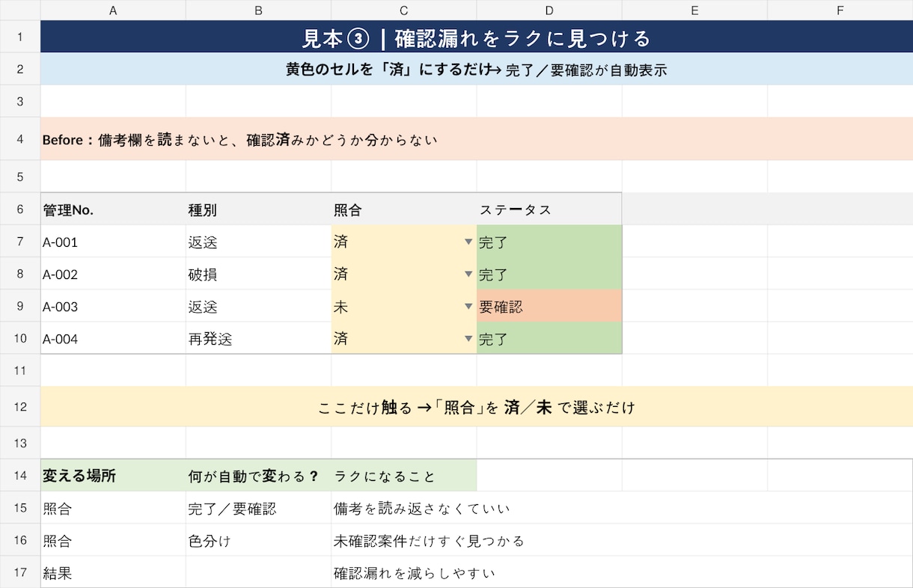
Task: Select row 17 header
Action: [20, 573]
